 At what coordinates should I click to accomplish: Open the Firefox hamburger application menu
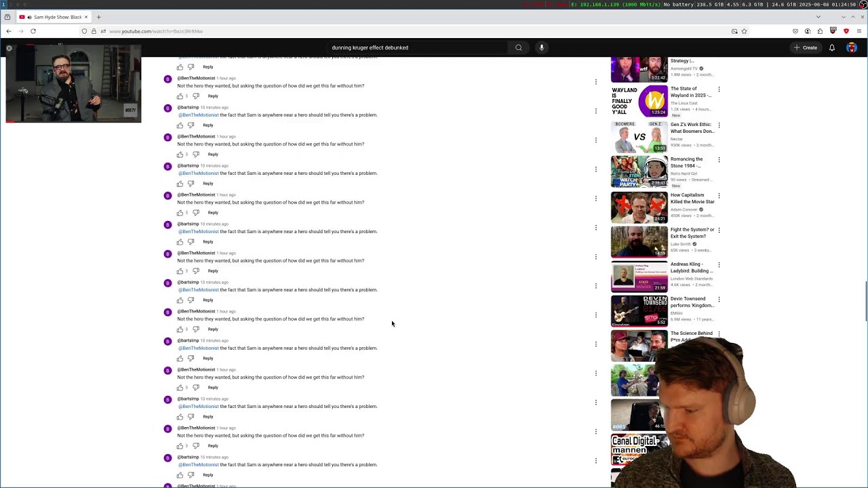click(859, 31)
